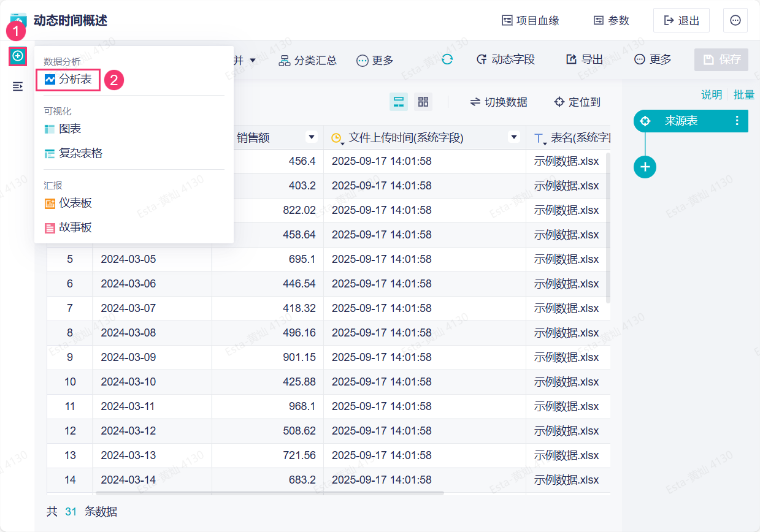Click the refresh data icon
Image resolution: width=760 pixels, height=532 pixels.
(447, 59)
